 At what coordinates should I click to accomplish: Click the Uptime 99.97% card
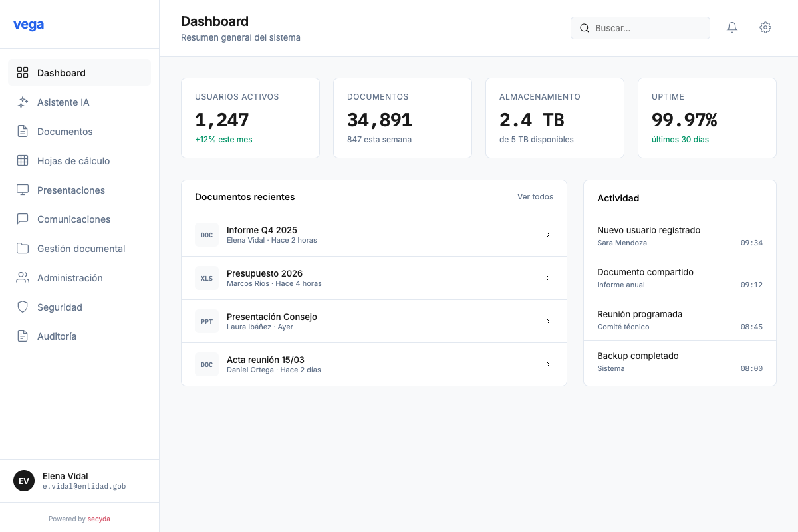[x=706, y=118]
